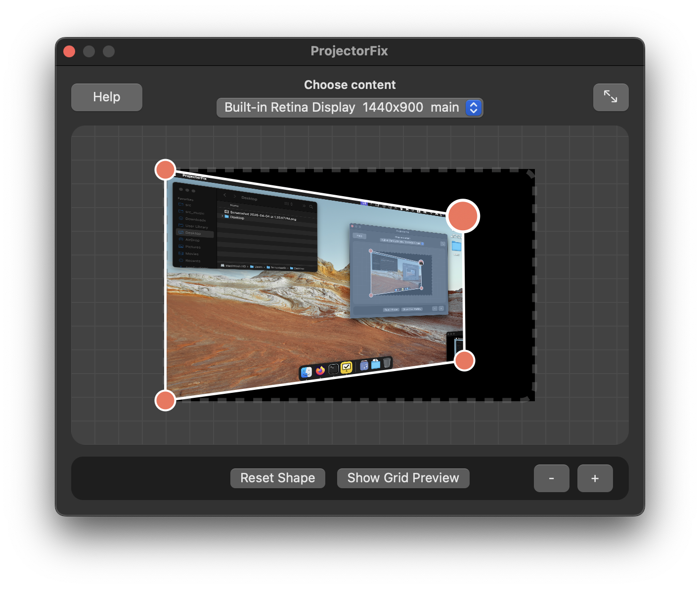The width and height of the screenshot is (700, 589).
Task: Click the search magnifier in the Finder toolbar
Action: coord(311,207)
